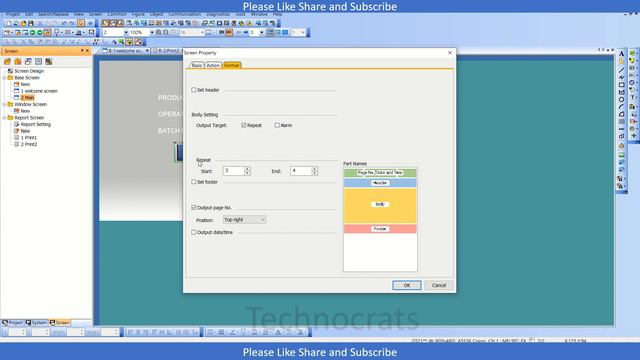Select the Circle figure tool
The width and height of the screenshot is (640, 360).
(x=621, y=100)
